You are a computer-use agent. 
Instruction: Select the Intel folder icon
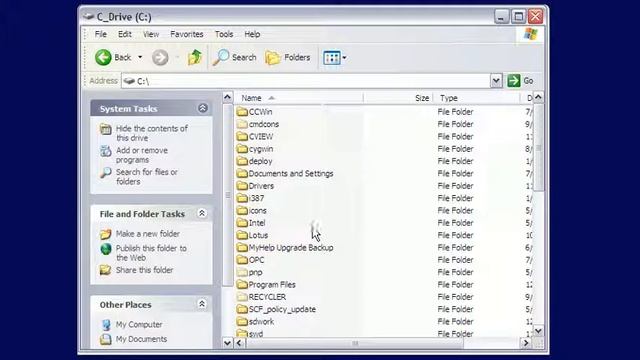click(x=242, y=223)
